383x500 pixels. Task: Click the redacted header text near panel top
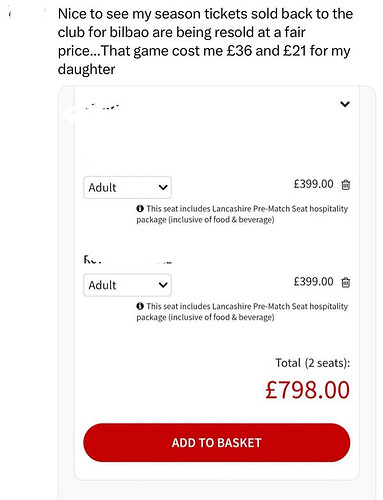tap(101, 107)
